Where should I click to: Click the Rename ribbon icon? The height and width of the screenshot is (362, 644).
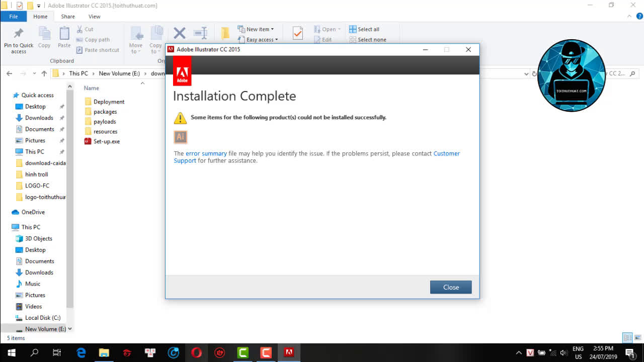pyautogui.click(x=200, y=34)
